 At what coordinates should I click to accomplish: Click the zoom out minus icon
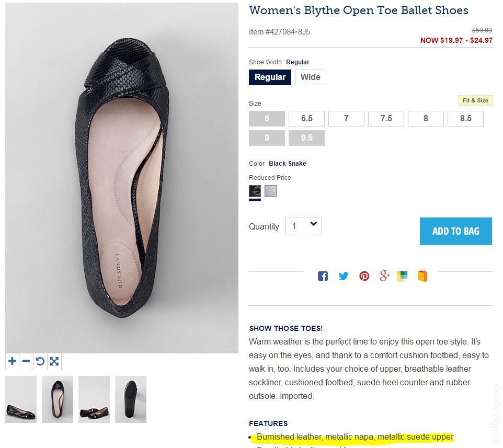26,361
